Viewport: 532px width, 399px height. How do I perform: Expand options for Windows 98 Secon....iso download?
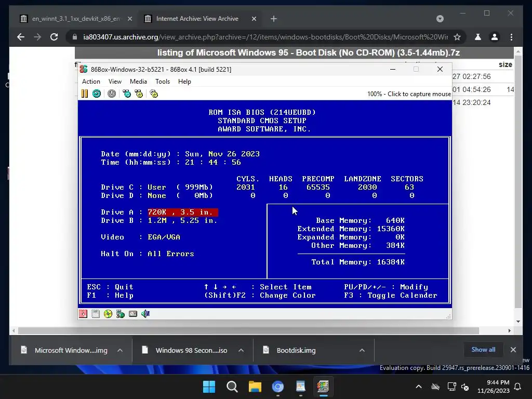click(x=241, y=351)
